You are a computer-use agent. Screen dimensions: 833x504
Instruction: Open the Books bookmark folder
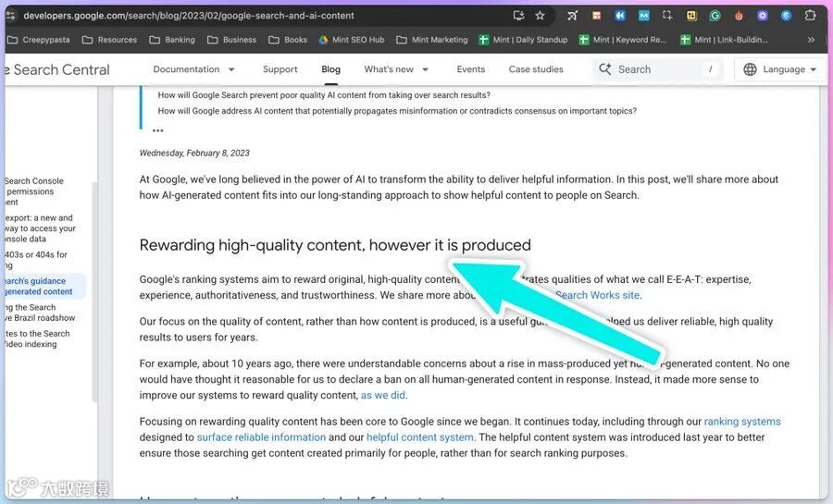288,40
